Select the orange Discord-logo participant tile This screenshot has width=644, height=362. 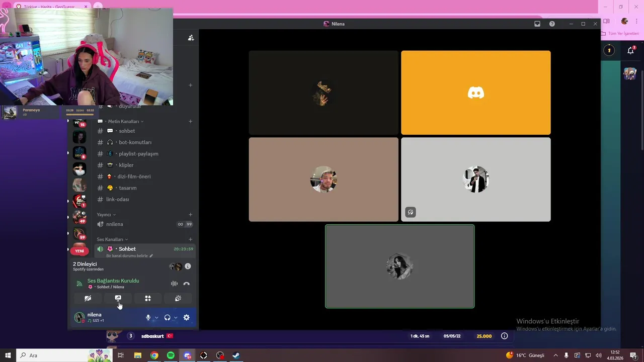coord(476,93)
